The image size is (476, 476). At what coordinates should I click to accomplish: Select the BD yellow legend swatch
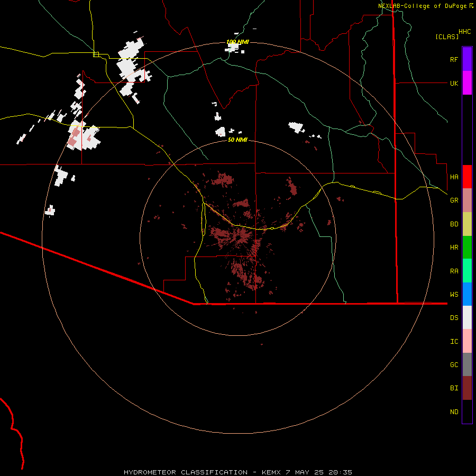click(467, 224)
